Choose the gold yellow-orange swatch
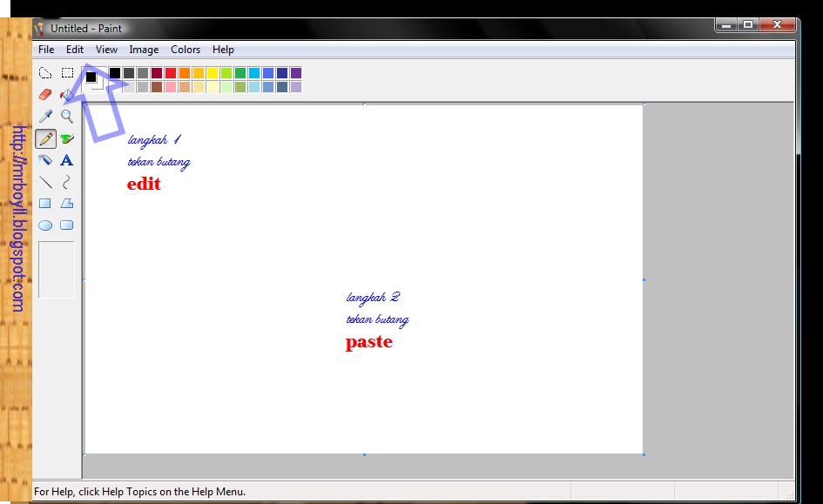 pyautogui.click(x=199, y=73)
